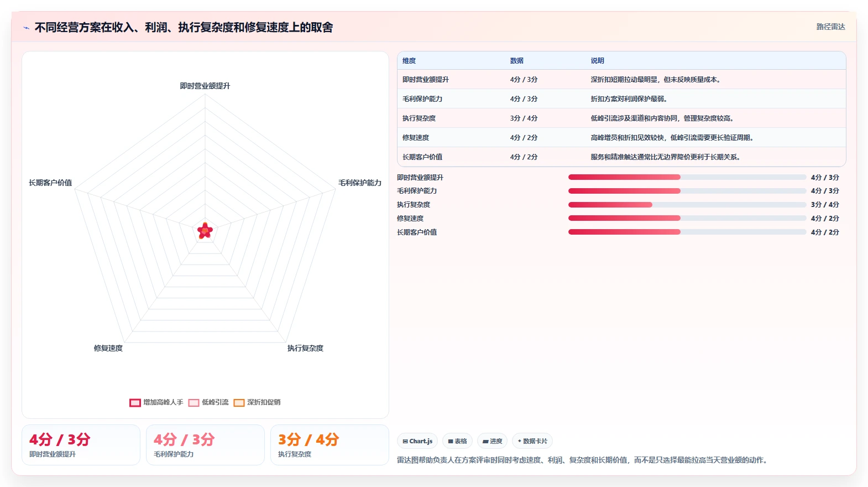This screenshot has height=487, width=868.
Task: Open the 执行复杂度 score card
Action: click(x=330, y=445)
